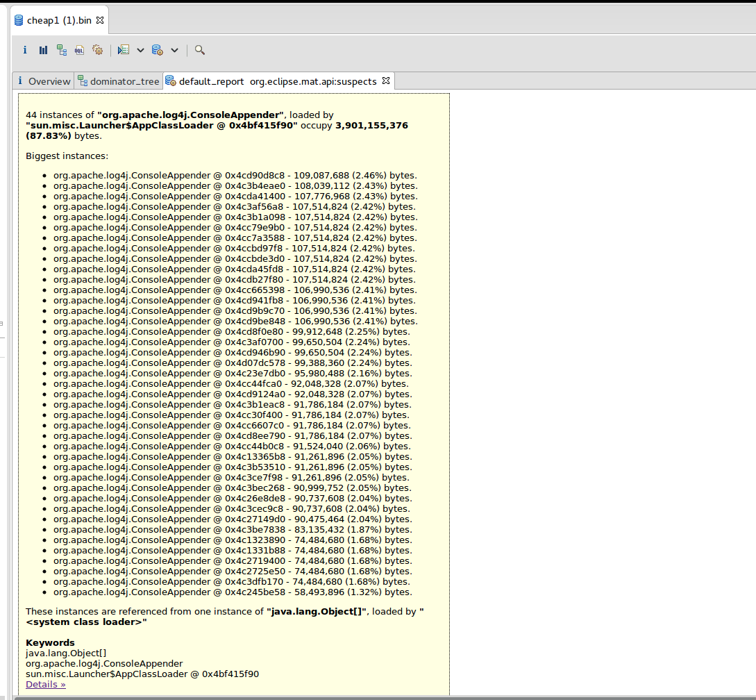The image size is (756, 700).
Task: Click the Run Expert System Test icon
Action: [x=124, y=50]
